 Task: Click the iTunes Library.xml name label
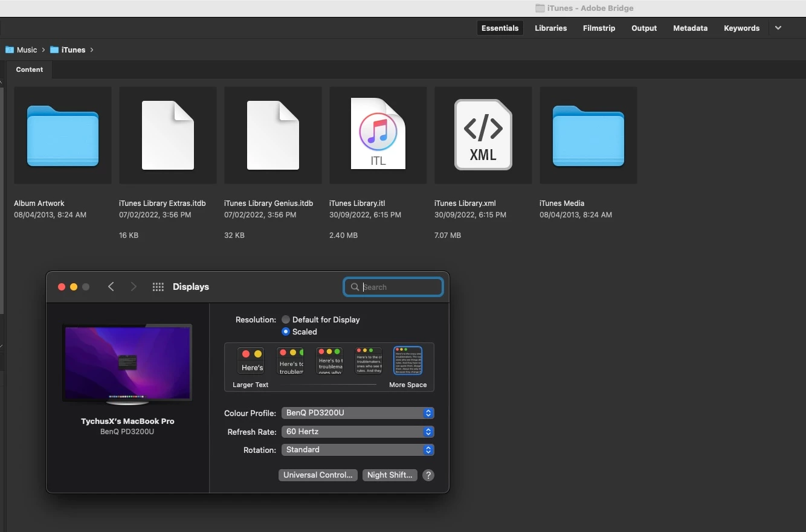point(465,204)
